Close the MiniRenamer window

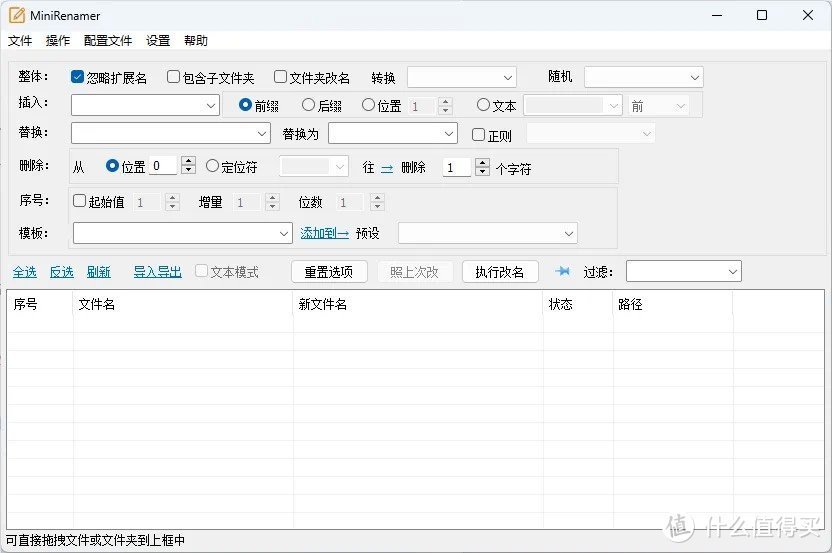(808, 15)
